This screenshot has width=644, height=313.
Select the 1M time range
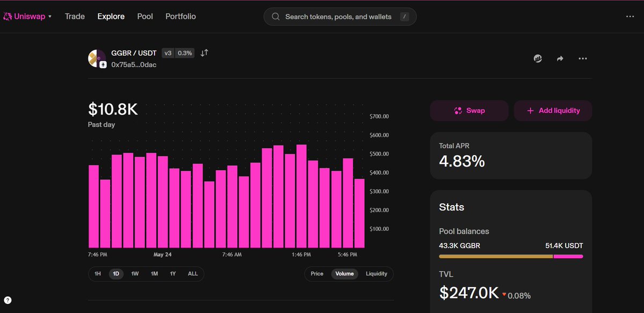click(154, 274)
